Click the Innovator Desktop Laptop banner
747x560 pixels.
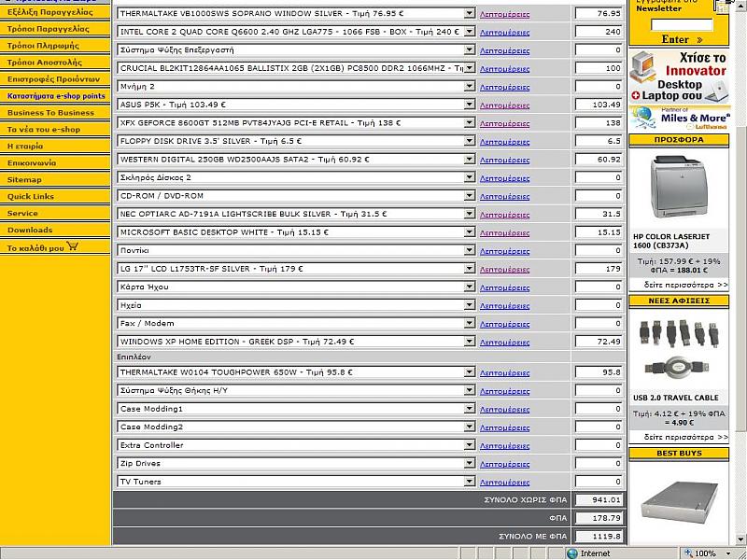(679, 77)
